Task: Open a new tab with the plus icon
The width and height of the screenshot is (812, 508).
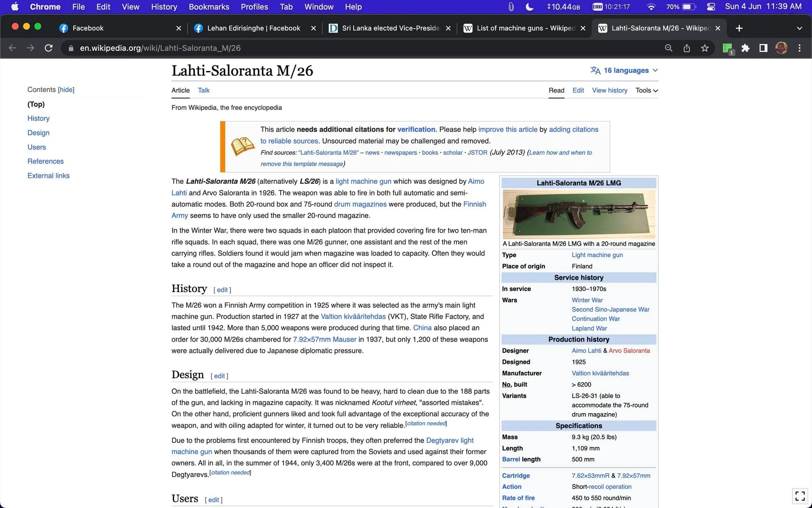Action: point(739,28)
